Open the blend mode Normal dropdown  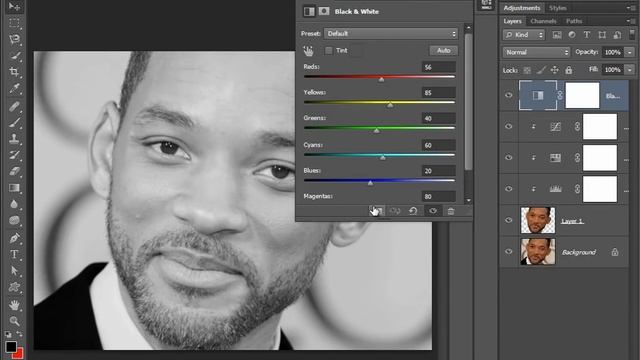536,52
